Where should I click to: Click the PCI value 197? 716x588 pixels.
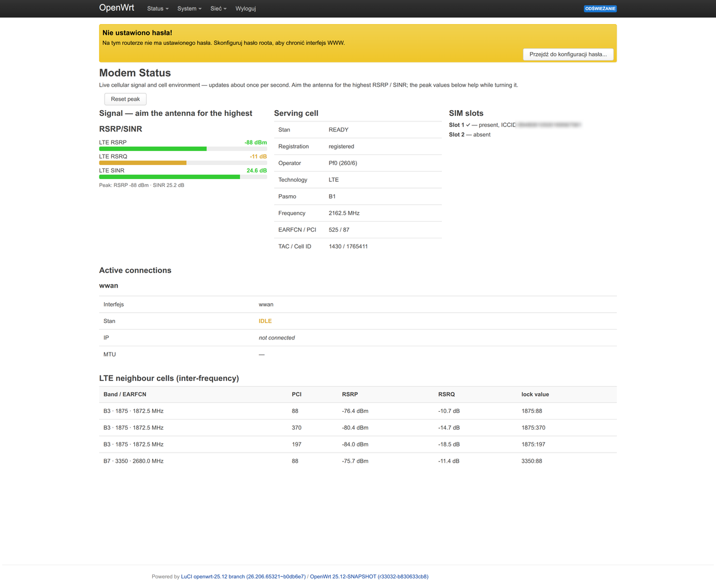(296, 445)
